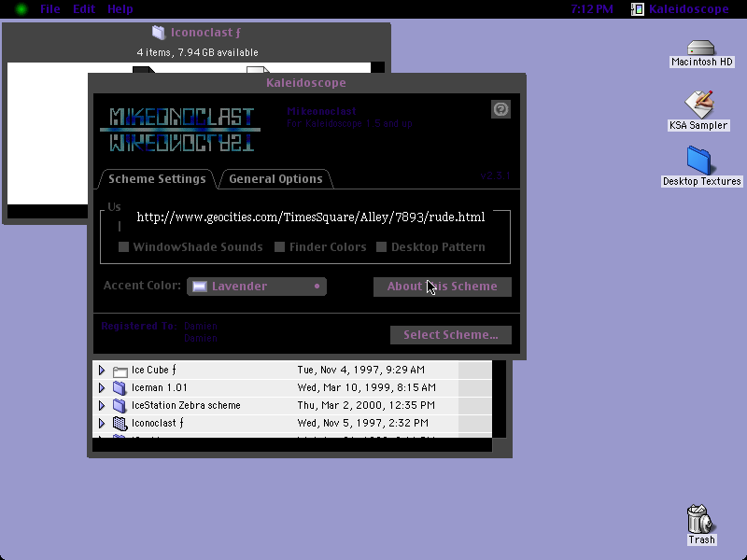Select the Iconoclast ƒ folder icon in list
The height and width of the screenshot is (560, 747).
(x=120, y=423)
